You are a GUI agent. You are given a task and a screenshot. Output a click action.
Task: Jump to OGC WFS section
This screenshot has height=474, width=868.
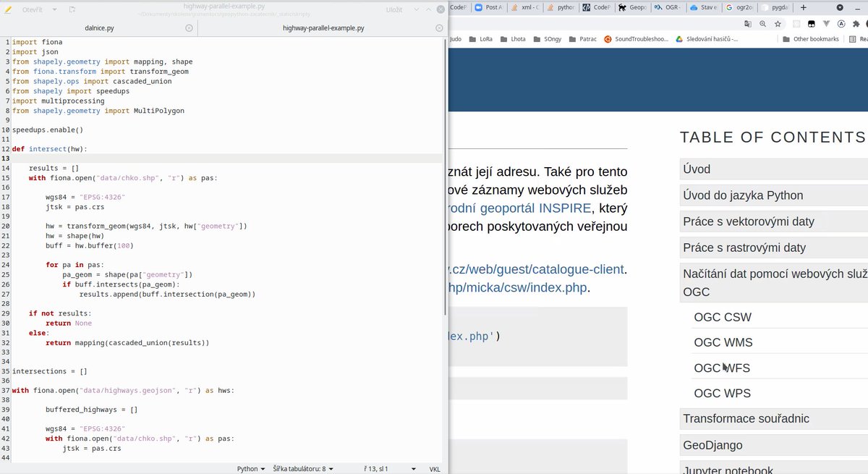click(x=721, y=368)
